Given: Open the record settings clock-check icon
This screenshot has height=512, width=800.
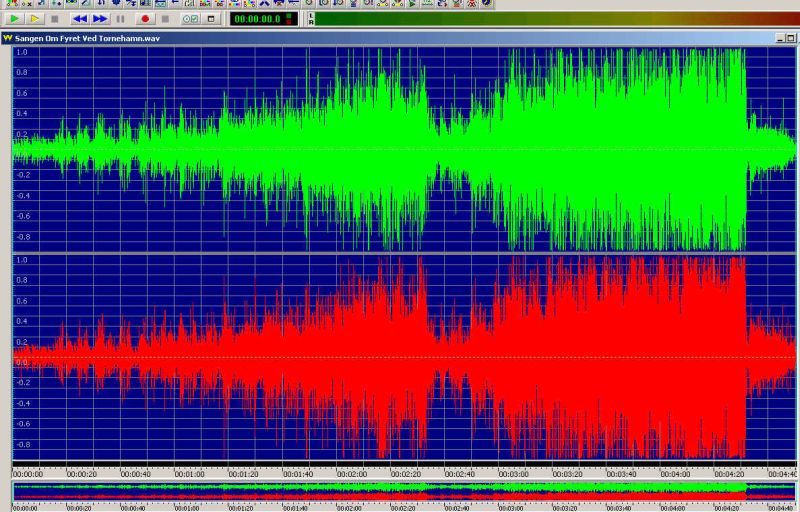Looking at the screenshot, I should point(190,18).
